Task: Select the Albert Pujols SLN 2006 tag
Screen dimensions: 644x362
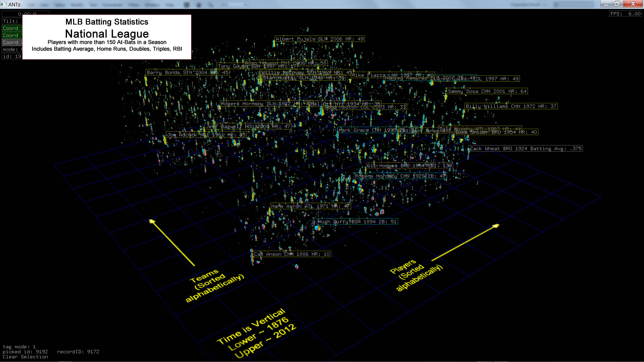Action: coord(319,39)
